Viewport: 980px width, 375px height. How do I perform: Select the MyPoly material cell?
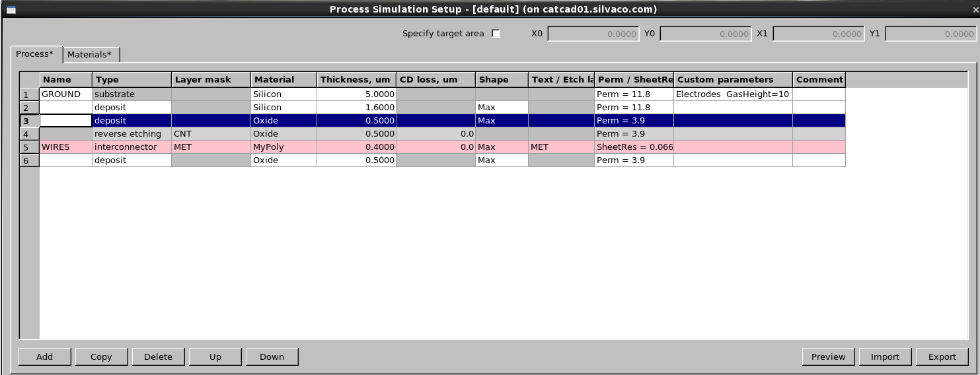(283, 147)
